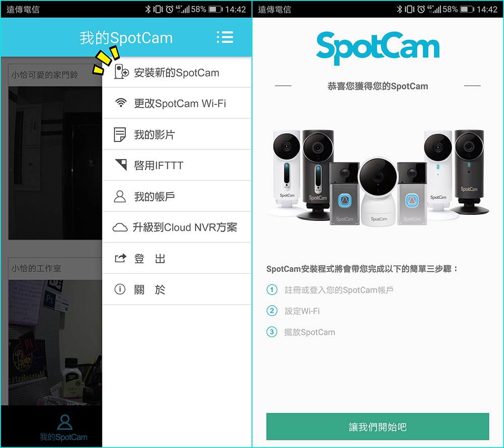Click step 1 circle number icon

[272, 290]
